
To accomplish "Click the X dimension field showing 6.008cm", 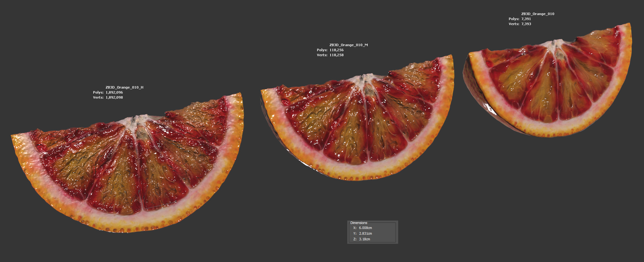I will 365,228.
